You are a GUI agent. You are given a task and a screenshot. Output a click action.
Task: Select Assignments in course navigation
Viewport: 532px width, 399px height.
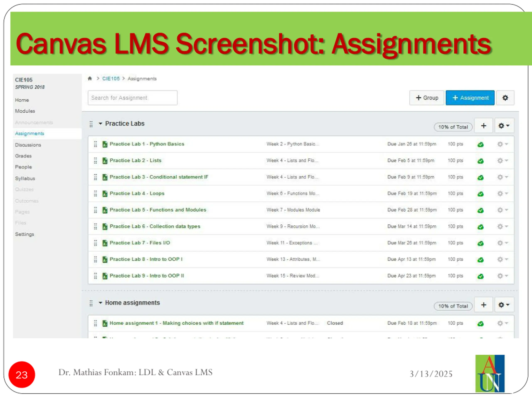click(30, 133)
